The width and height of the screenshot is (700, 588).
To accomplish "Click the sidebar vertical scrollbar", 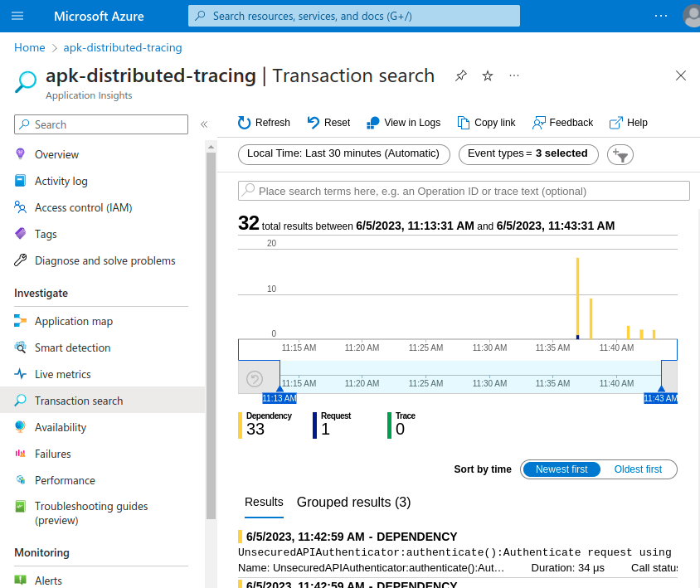I will pyautogui.click(x=211, y=335).
